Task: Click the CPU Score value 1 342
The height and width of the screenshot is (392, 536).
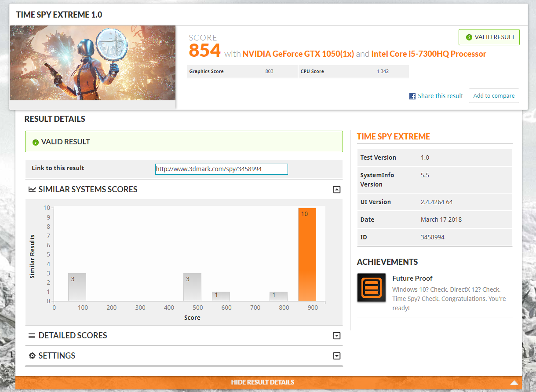Action: click(x=383, y=71)
